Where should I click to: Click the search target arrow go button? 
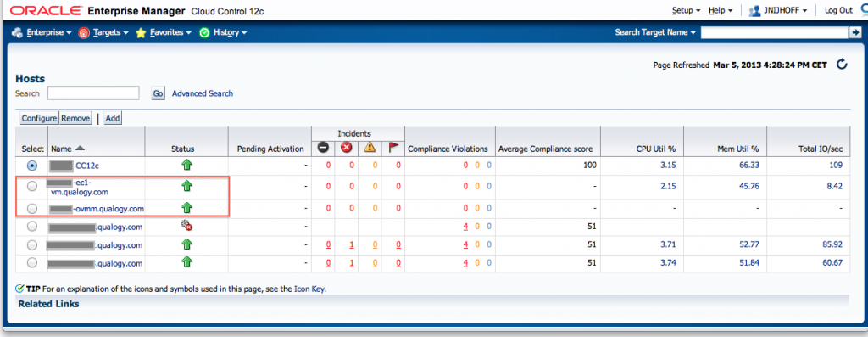tap(854, 33)
